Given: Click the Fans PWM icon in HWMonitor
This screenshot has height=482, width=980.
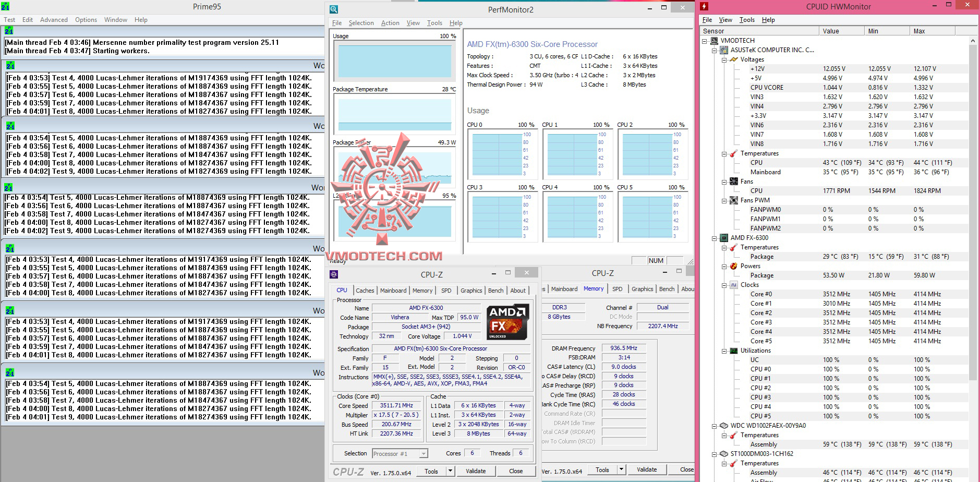Looking at the screenshot, I should coord(734,200).
